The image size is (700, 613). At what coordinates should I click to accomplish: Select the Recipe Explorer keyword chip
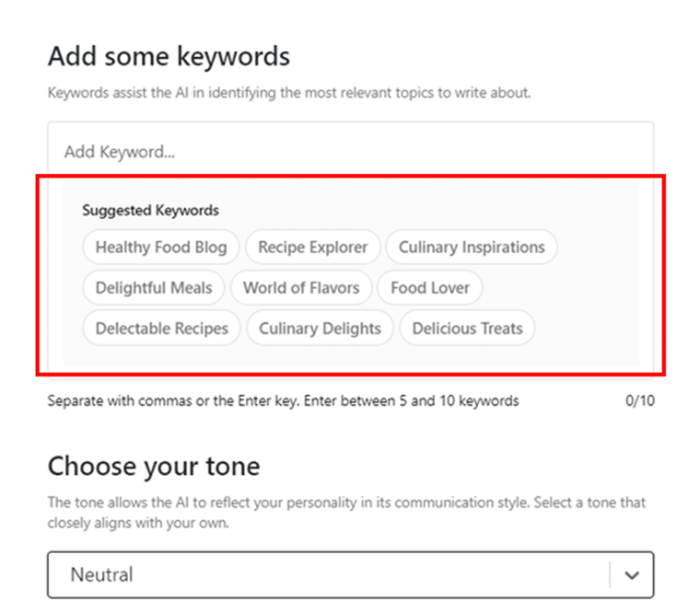313,248
